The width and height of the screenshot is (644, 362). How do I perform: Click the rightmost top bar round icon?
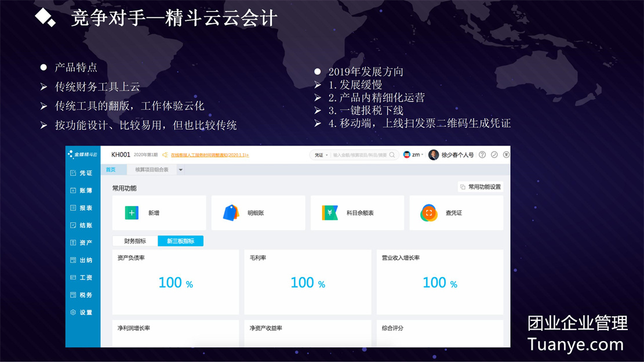(506, 155)
